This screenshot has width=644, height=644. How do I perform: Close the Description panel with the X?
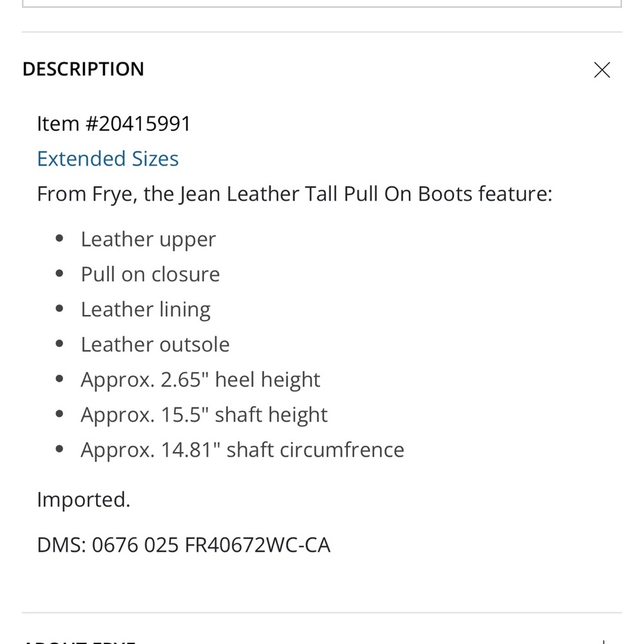point(602,70)
